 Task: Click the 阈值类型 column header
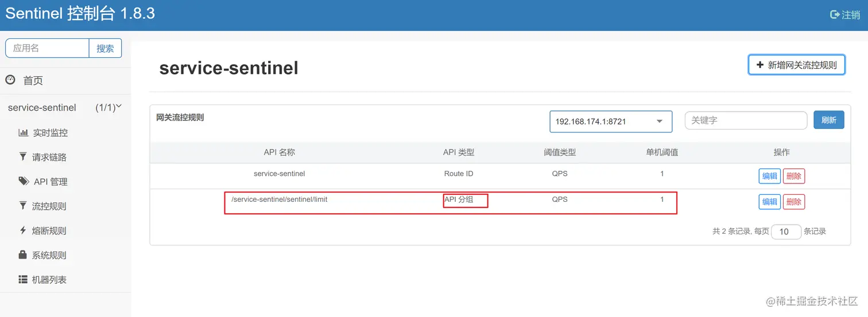tap(560, 152)
